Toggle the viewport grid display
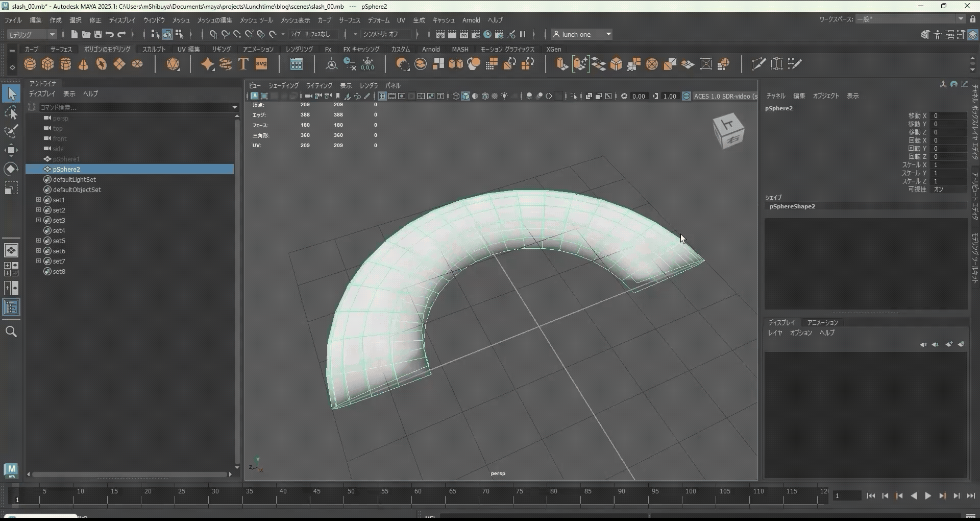Image resolution: width=980 pixels, height=521 pixels. pos(382,96)
